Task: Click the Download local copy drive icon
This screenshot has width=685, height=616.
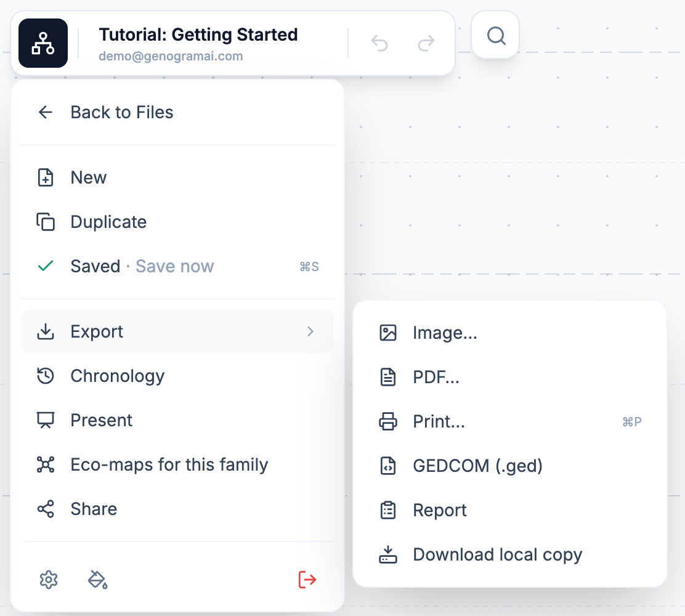Action: [388, 554]
